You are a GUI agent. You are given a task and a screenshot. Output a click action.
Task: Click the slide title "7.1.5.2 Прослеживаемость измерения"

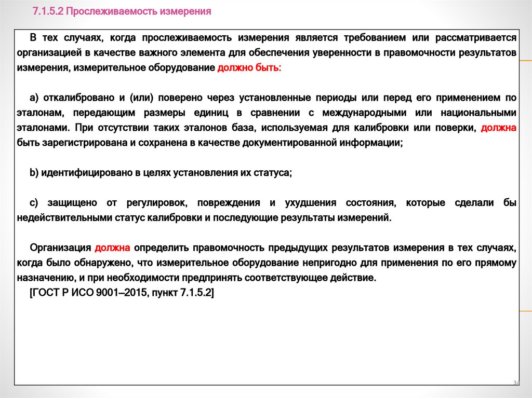tap(122, 11)
